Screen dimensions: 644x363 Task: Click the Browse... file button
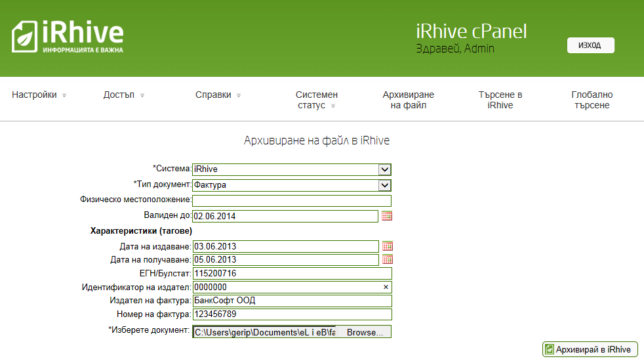pos(365,332)
